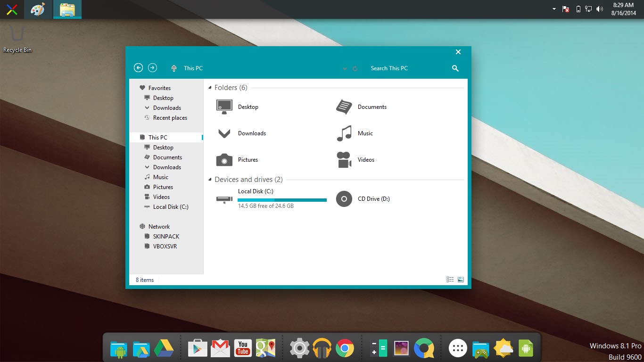
Task: Switch to large icons view layout
Action: pyautogui.click(x=461, y=280)
